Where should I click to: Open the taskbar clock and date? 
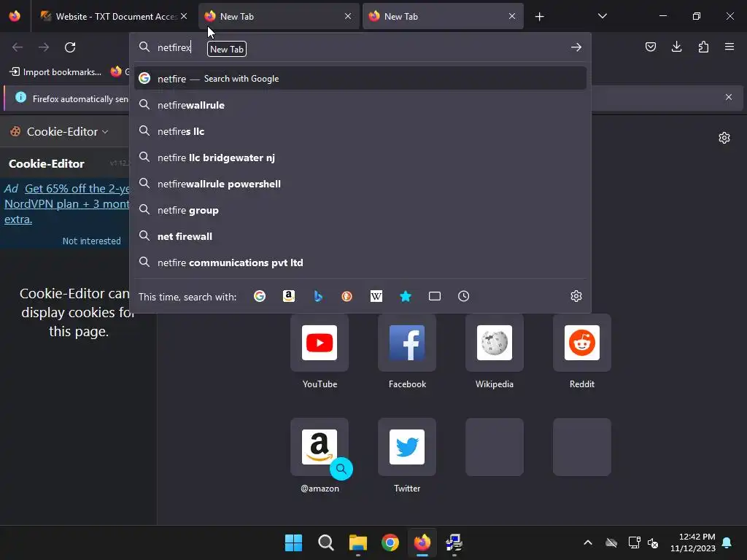[x=692, y=542]
